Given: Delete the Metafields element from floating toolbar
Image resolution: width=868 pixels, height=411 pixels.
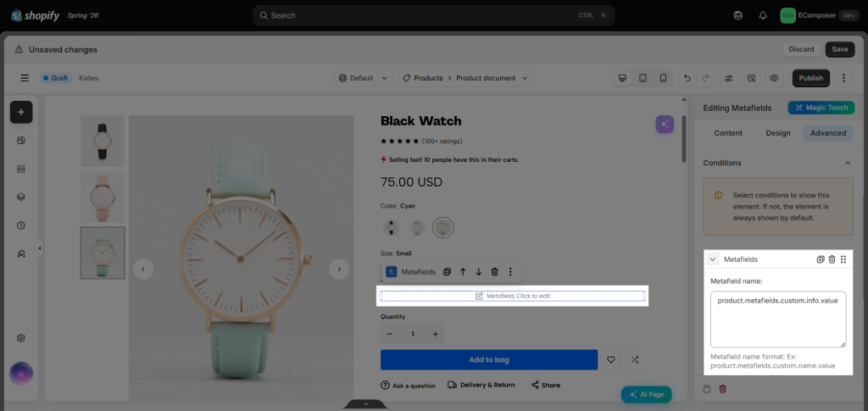Looking at the screenshot, I should pyautogui.click(x=494, y=272).
